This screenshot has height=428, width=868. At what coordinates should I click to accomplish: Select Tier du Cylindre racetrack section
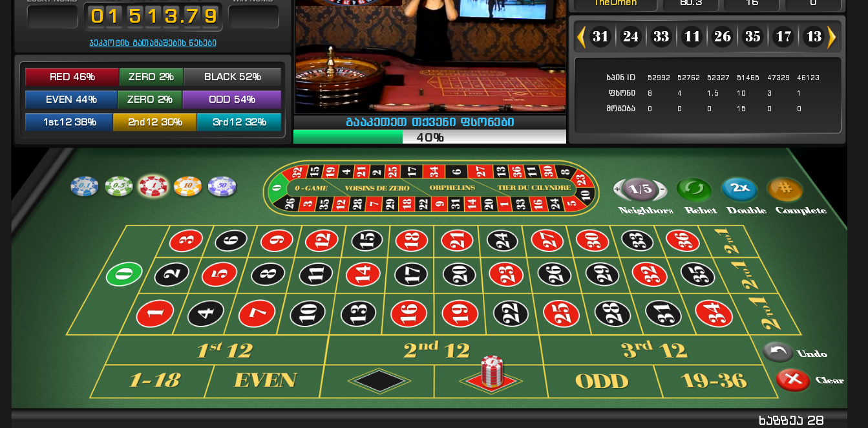(534, 187)
